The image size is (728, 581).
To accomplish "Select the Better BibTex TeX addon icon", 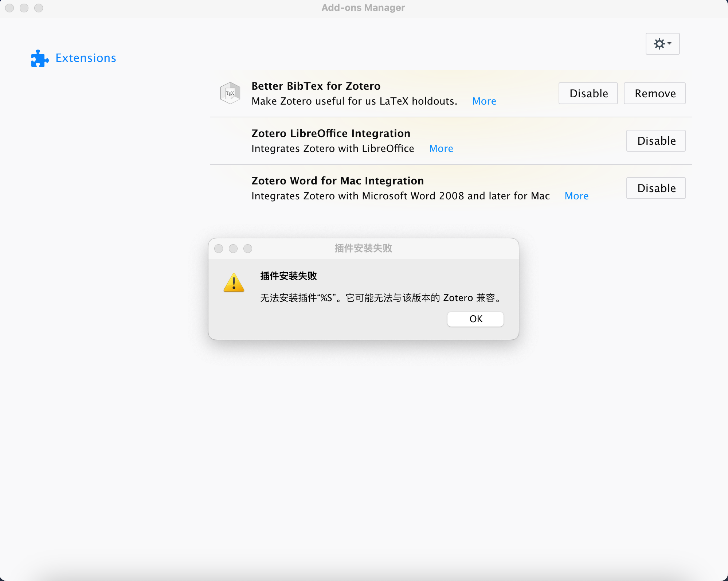I will coord(230,93).
